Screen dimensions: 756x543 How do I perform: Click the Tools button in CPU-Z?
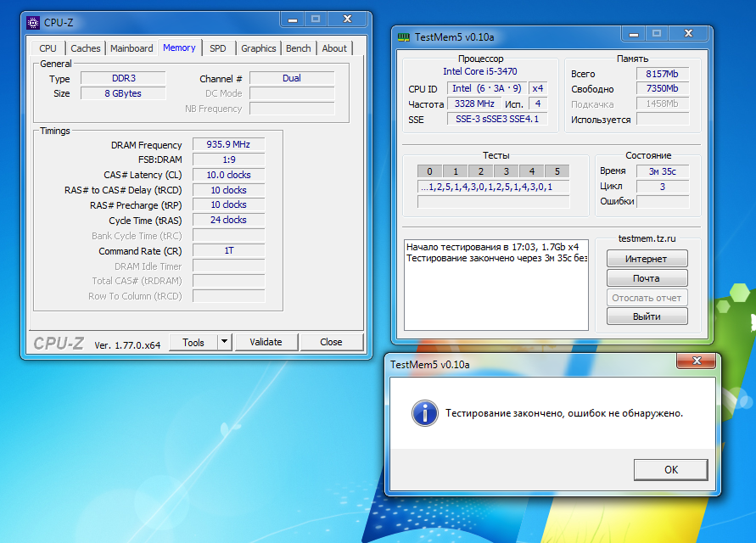pos(193,343)
